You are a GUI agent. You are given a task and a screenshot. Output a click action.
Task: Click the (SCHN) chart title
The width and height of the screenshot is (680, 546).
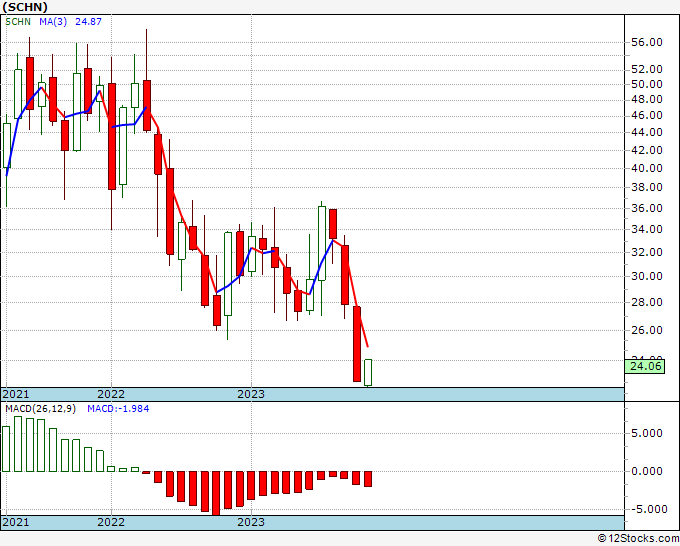25,7
